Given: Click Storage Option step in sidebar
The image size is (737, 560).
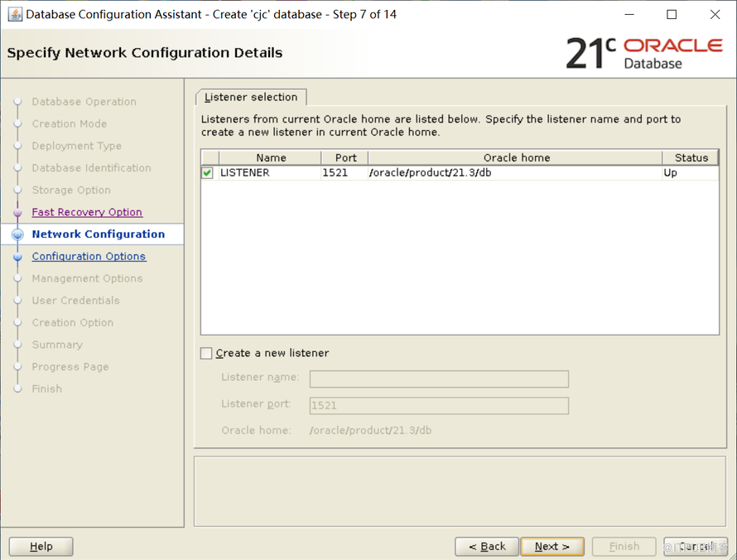Looking at the screenshot, I should coord(71,190).
